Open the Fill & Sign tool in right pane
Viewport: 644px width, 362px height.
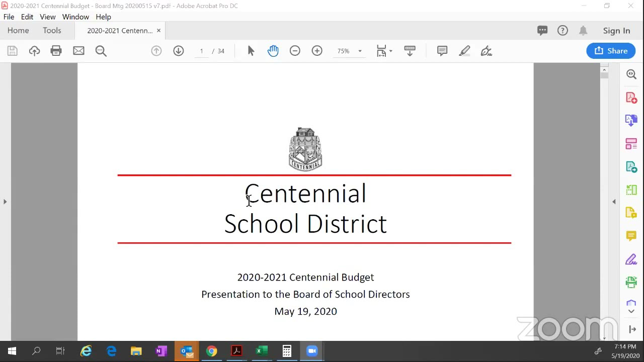pyautogui.click(x=631, y=259)
